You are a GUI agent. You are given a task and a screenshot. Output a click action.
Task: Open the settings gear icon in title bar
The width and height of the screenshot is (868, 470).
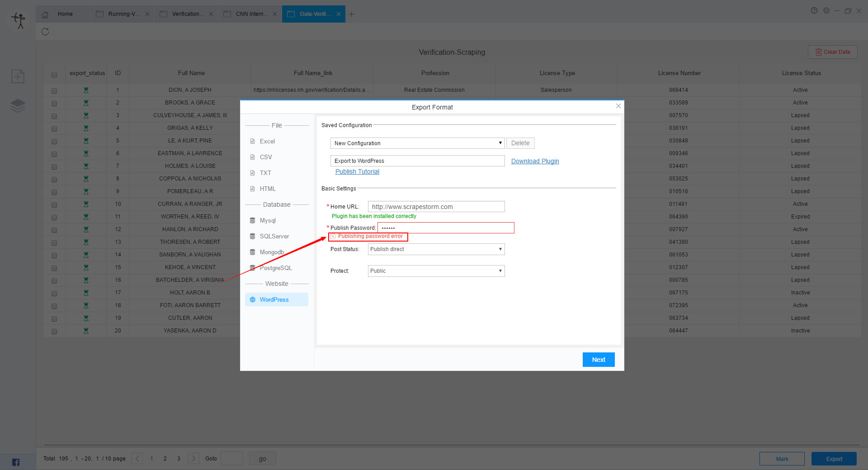pos(826,11)
